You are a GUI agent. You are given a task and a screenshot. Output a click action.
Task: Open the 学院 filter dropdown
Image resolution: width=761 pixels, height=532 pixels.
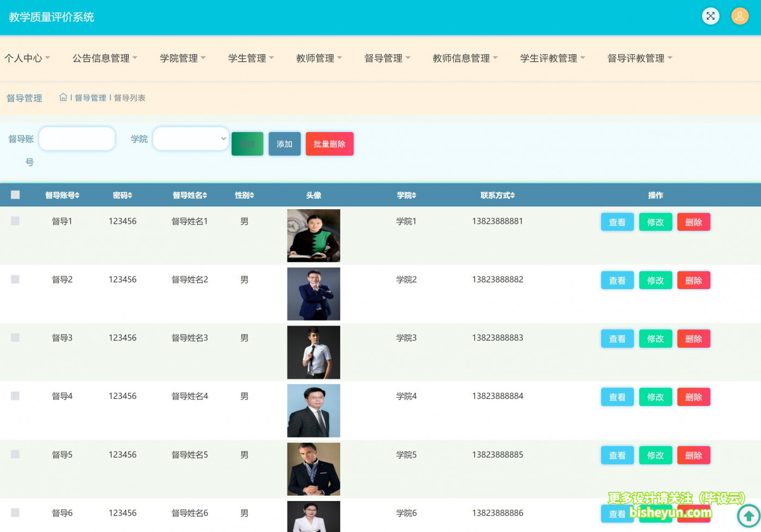(190, 139)
